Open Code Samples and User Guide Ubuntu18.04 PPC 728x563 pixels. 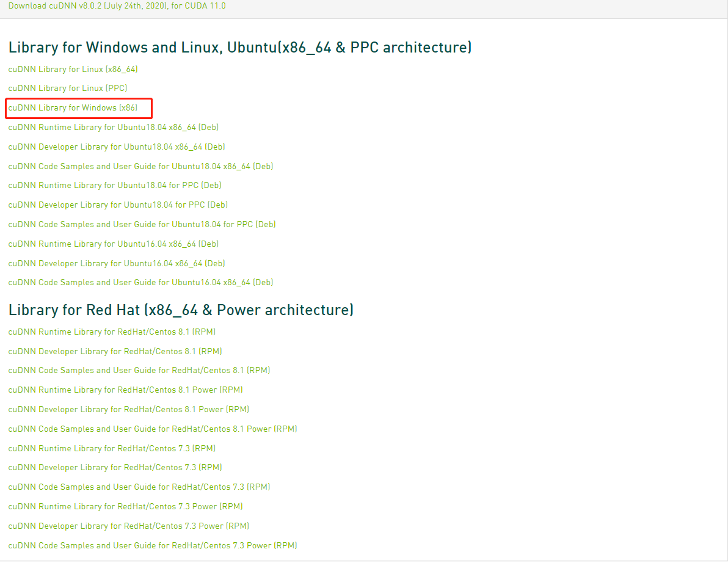coord(142,224)
